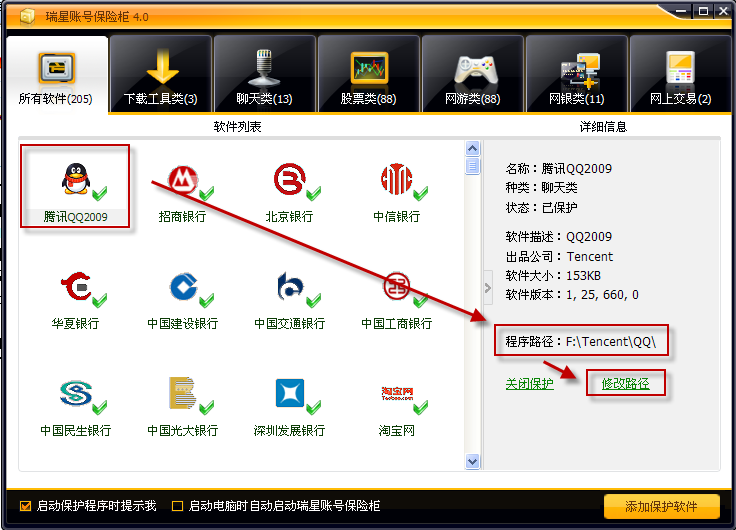Viewport: 736px width, 530px height.
Task: Open the 网银类(11) tab
Action: 576,74
